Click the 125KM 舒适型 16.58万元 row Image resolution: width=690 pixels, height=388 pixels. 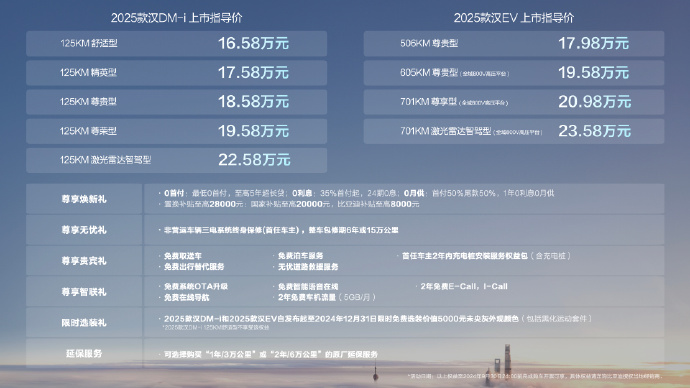pyautogui.click(x=176, y=44)
